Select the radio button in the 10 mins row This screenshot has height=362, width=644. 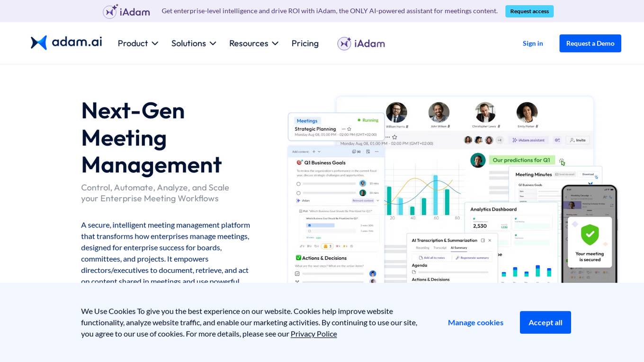(298, 183)
